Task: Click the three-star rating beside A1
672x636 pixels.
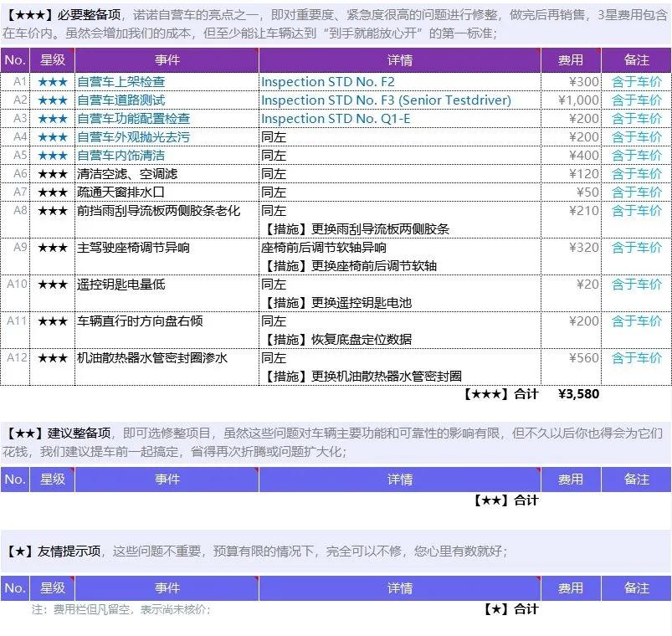Action: [x=52, y=82]
